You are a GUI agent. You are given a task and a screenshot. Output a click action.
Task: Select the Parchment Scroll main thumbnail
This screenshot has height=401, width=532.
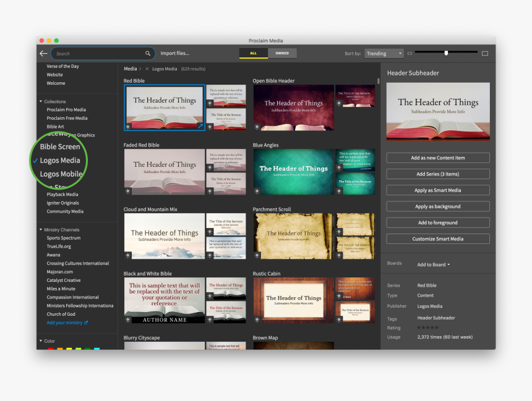pos(293,236)
